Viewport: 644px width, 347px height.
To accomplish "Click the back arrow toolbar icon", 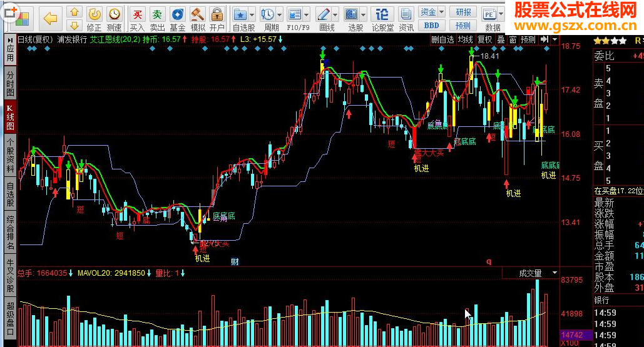I will 50,19.
